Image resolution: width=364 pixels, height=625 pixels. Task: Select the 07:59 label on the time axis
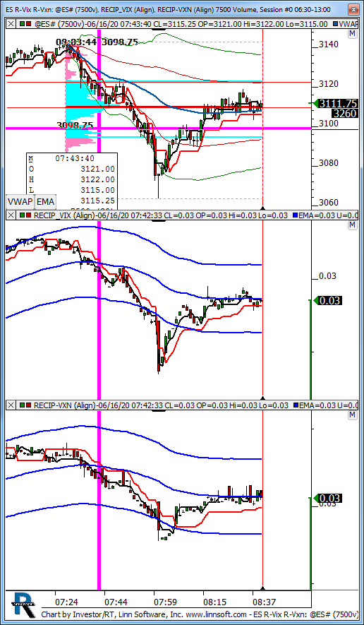(163, 601)
